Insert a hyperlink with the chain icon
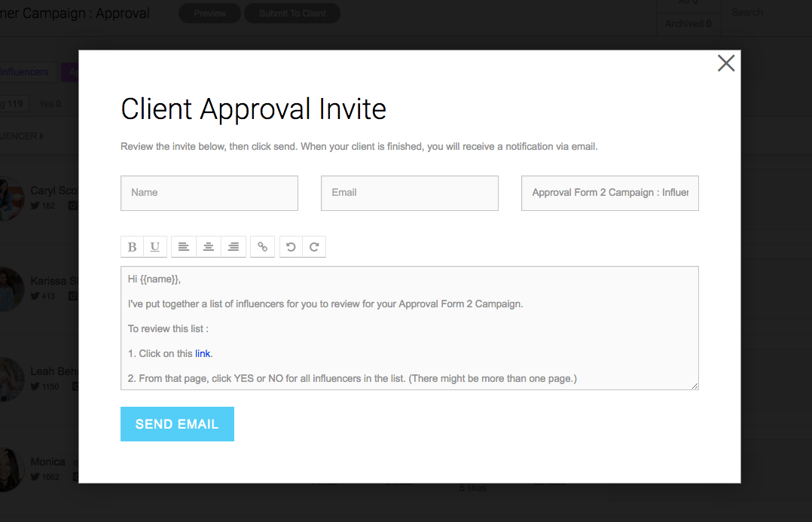 263,247
